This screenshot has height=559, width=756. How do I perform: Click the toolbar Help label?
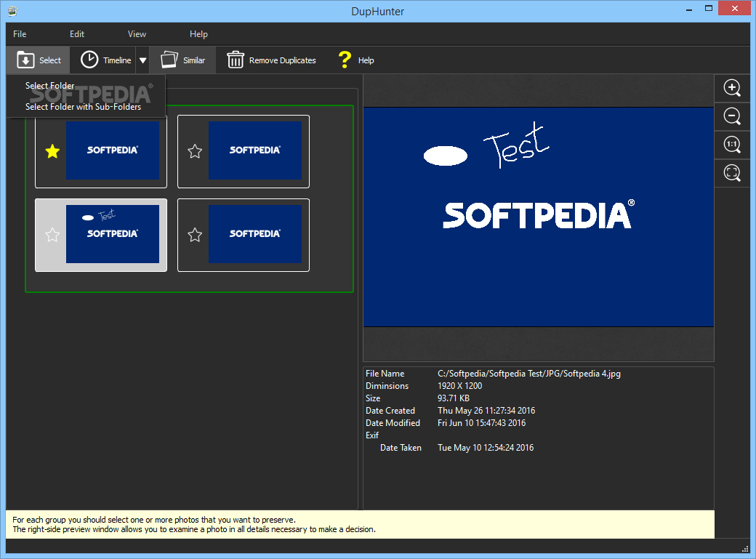point(366,60)
